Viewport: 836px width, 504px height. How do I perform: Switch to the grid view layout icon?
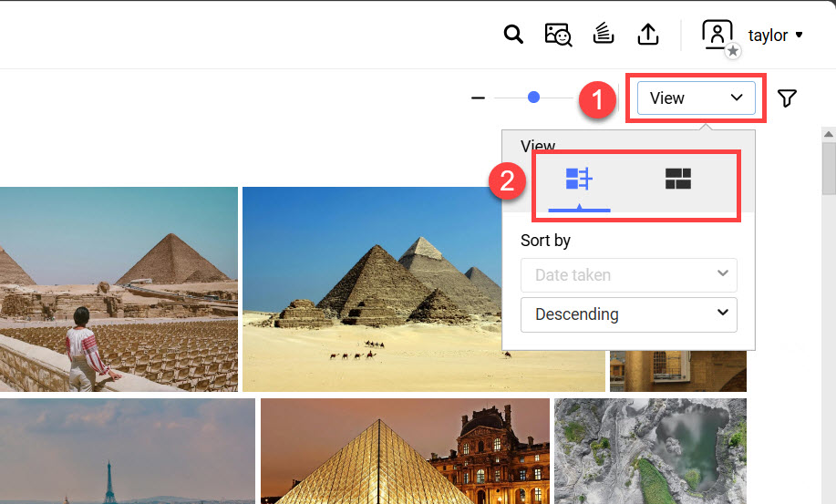[x=678, y=179]
